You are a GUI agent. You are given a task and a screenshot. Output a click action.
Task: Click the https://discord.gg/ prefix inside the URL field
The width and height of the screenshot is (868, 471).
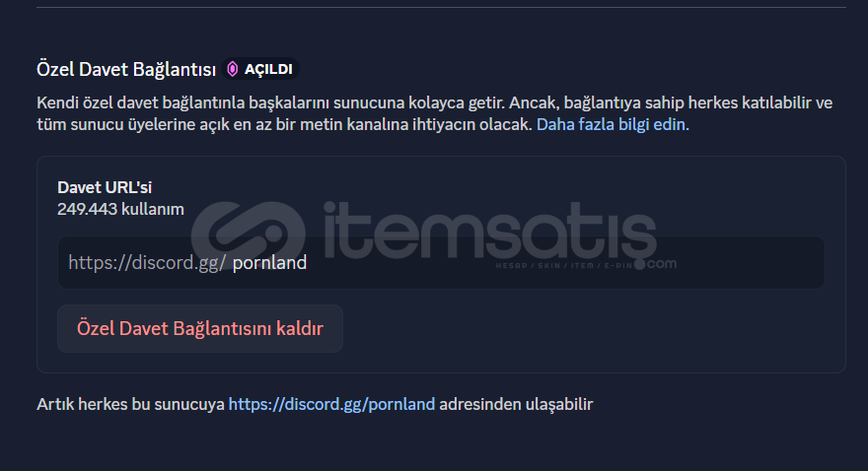(x=147, y=262)
